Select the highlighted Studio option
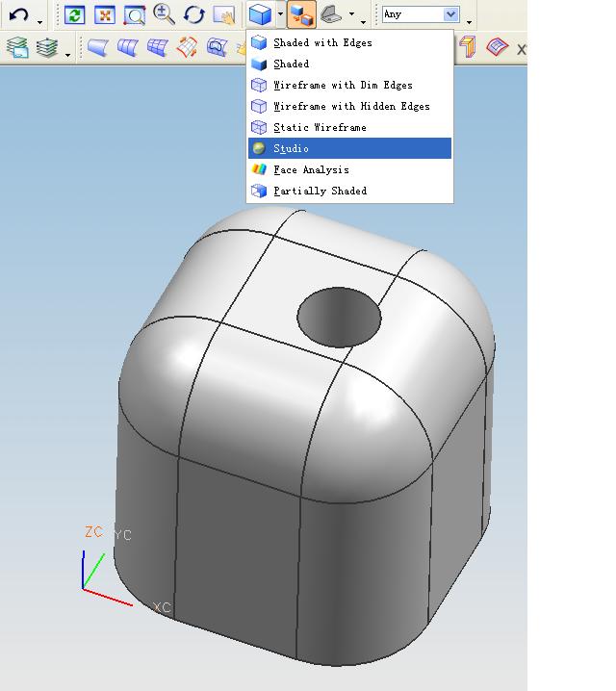 tap(349, 148)
